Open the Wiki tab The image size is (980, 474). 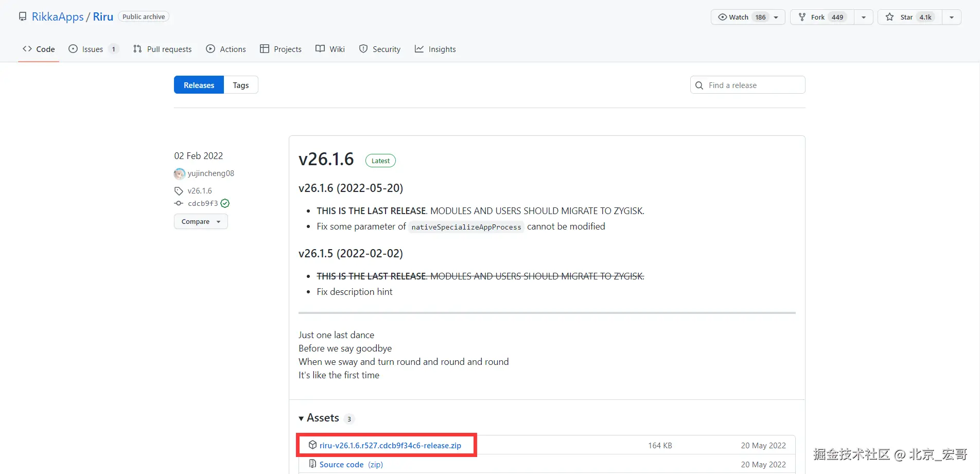(x=330, y=49)
